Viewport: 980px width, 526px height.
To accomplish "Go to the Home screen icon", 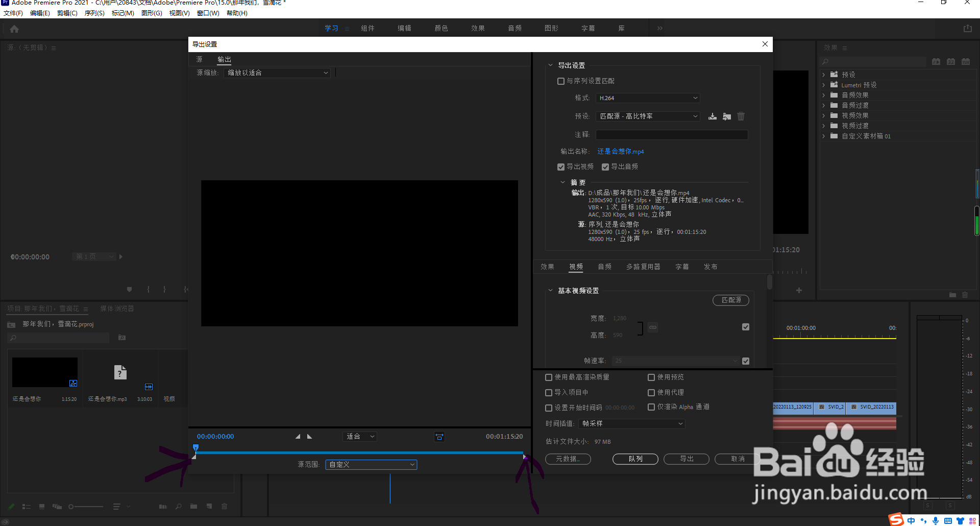I will pos(14,29).
